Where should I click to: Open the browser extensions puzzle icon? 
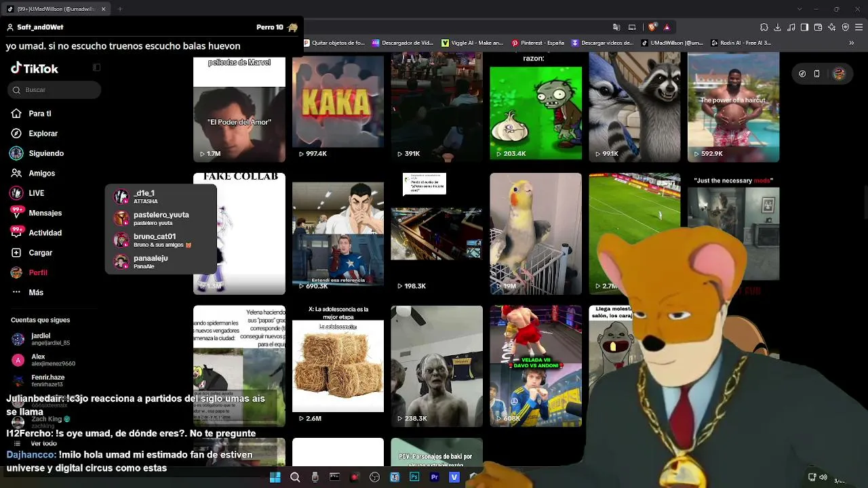click(764, 27)
